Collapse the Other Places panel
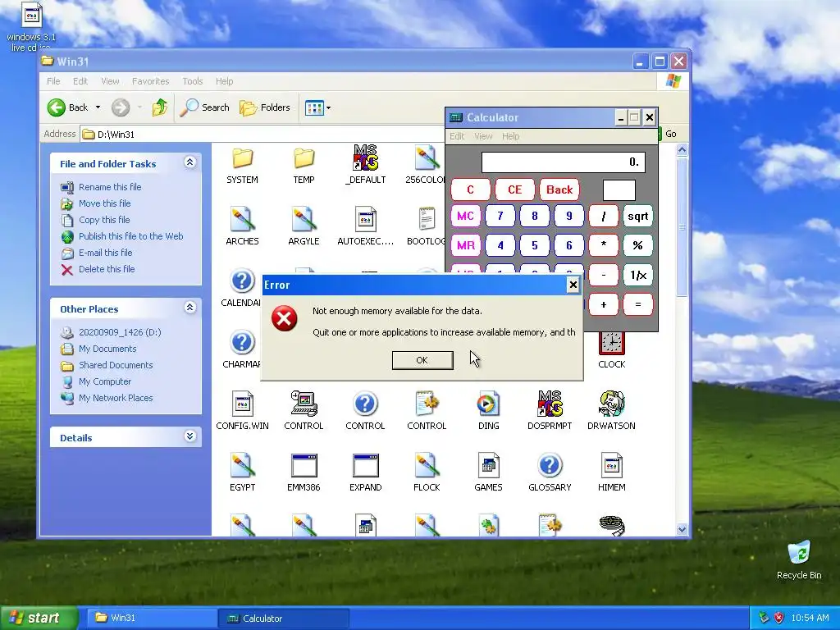Image resolution: width=840 pixels, height=630 pixels. [x=189, y=308]
